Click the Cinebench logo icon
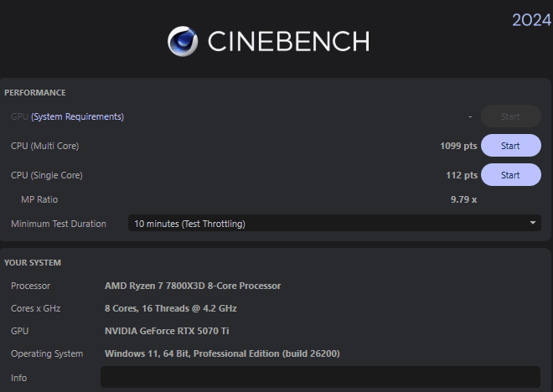This screenshot has height=392, width=553. tap(183, 41)
